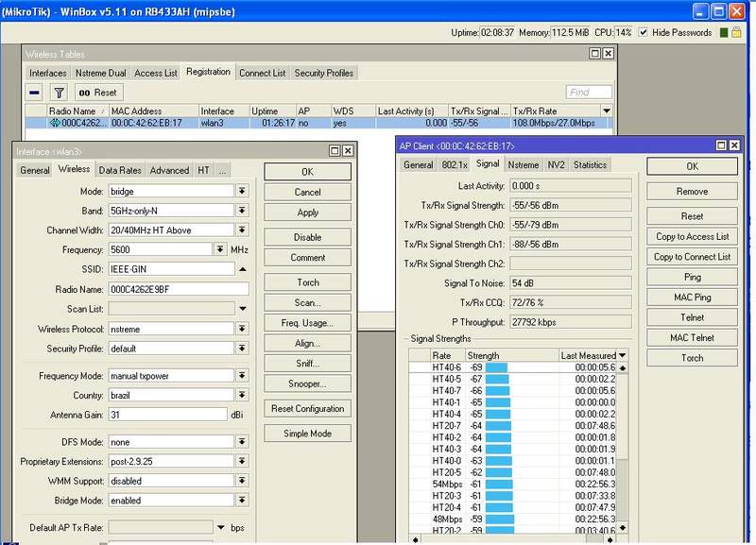756x545 pixels.
Task: Click the Find search field
Action: tap(589, 92)
